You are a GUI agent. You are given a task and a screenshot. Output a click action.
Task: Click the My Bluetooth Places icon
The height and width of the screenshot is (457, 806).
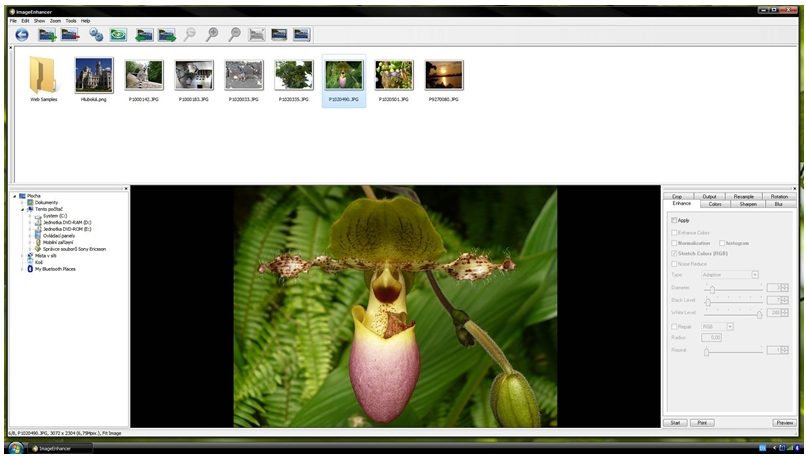30,269
